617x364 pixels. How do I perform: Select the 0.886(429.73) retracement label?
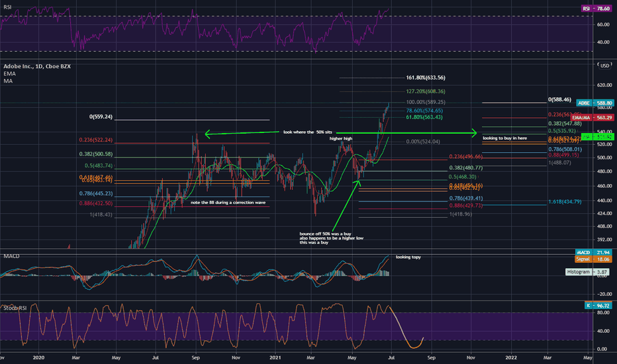(466, 206)
